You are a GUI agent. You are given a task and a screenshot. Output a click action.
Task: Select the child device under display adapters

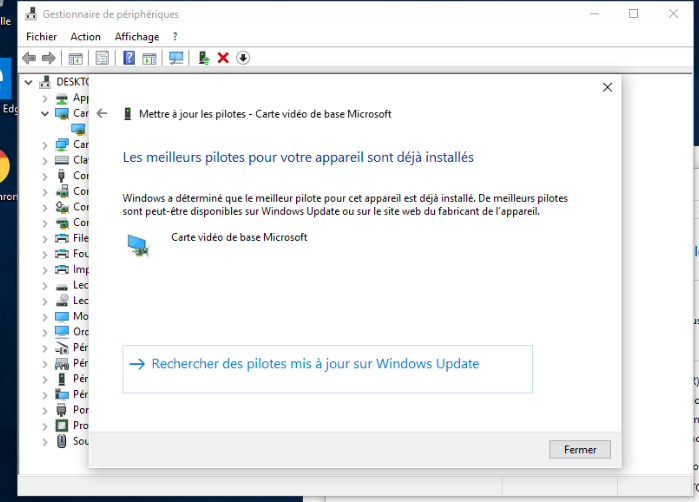point(78,129)
